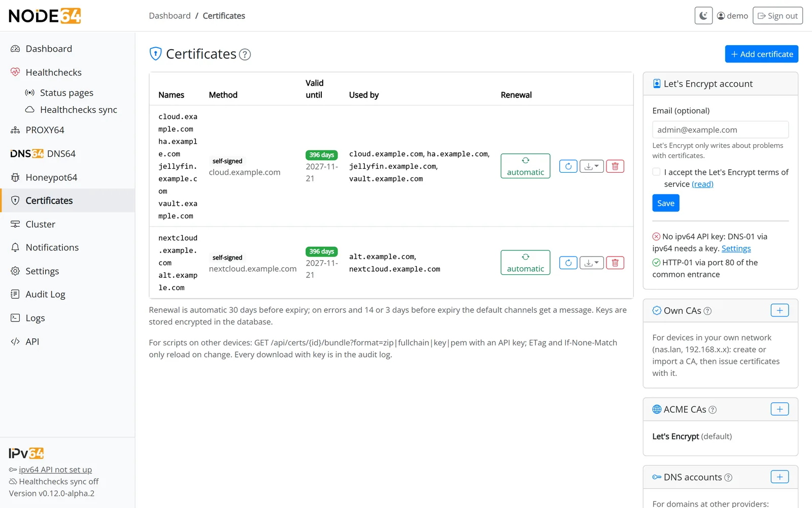Screen dimensions: 812x508
Task: Click the help icon next to Own CAs
Action: (707, 311)
